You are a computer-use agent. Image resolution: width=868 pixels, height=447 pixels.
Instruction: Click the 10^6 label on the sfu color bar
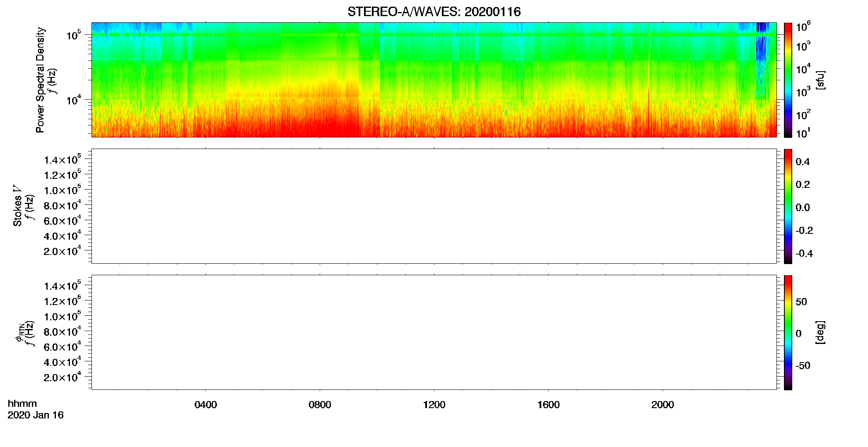pos(803,27)
